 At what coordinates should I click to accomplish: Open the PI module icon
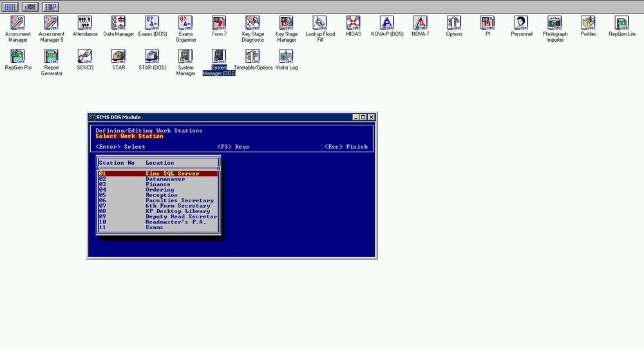488,23
